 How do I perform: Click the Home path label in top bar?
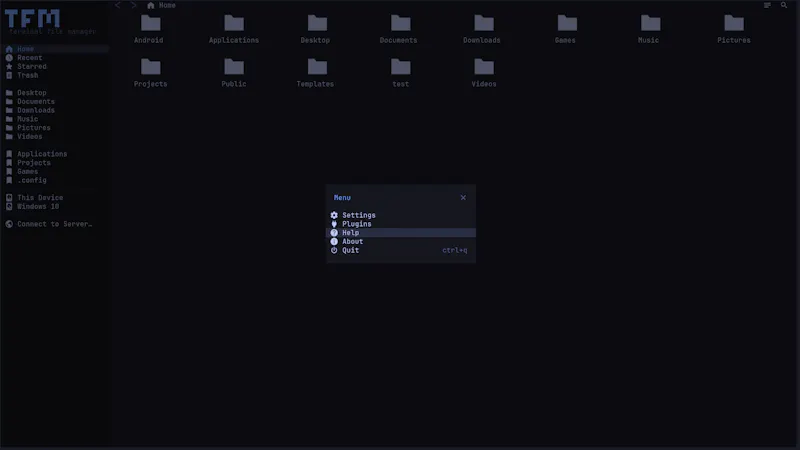click(167, 5)
